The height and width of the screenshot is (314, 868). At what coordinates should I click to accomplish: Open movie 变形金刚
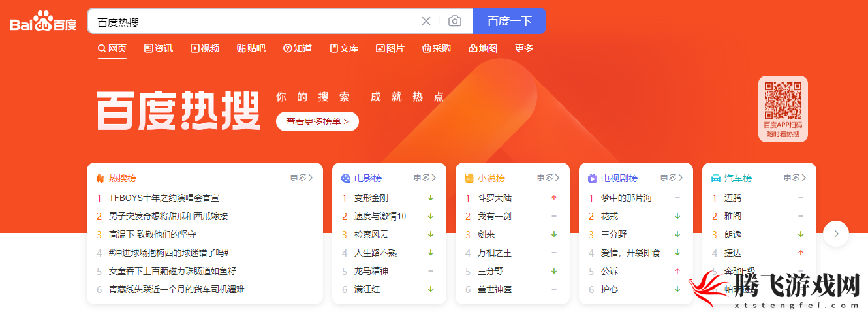pos(371,198)
